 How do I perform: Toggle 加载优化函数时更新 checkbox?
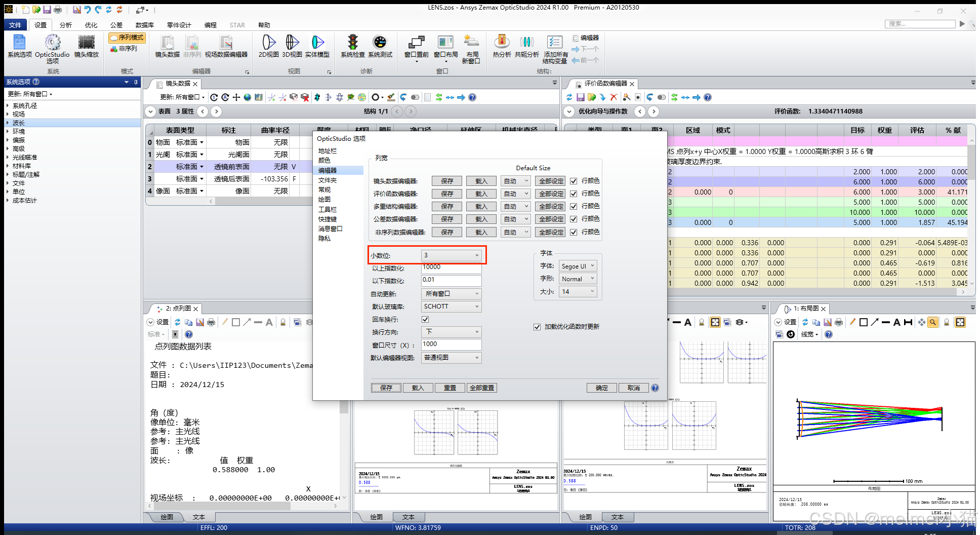pyautogui.click(x=537, y=327)
